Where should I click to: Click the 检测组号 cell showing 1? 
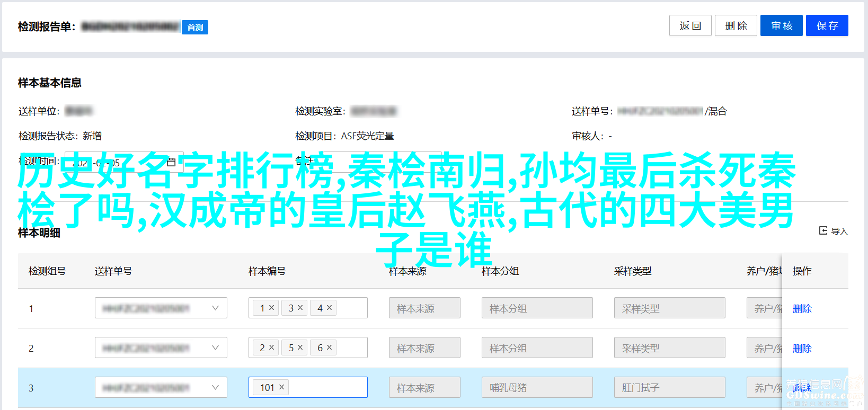(31, 308)
